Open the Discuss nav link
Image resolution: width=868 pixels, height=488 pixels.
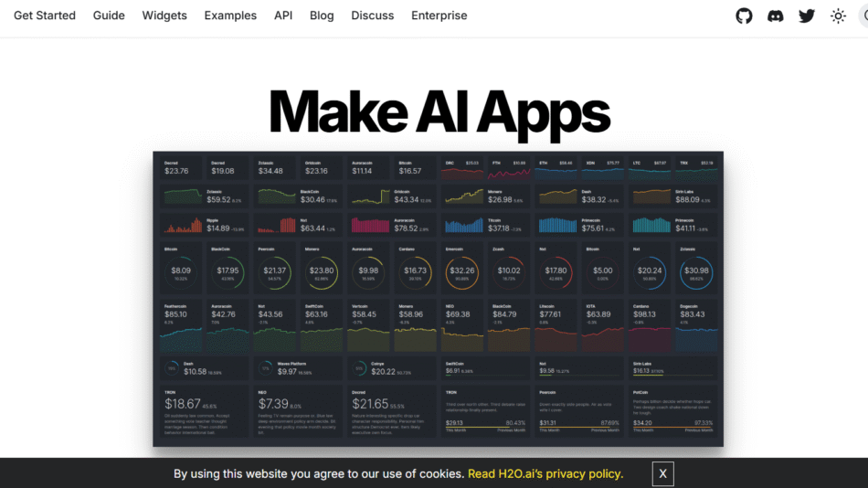pos(373,16)
